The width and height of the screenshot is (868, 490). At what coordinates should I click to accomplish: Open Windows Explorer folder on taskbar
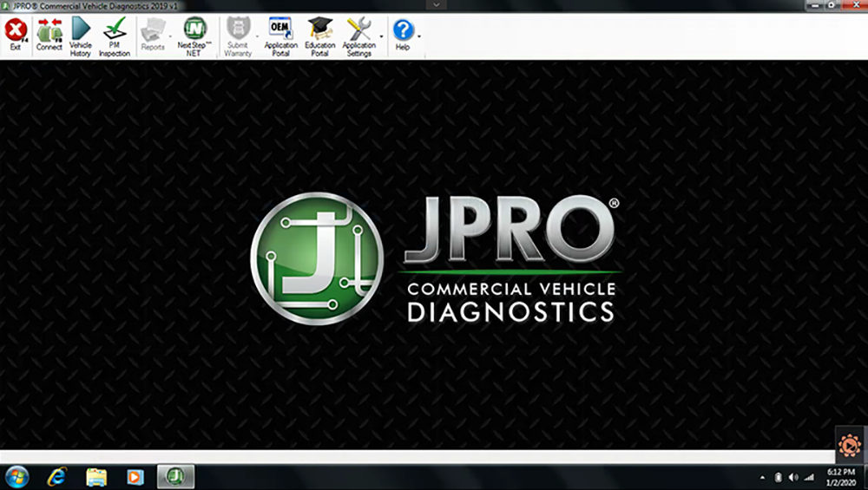(96, 477)
